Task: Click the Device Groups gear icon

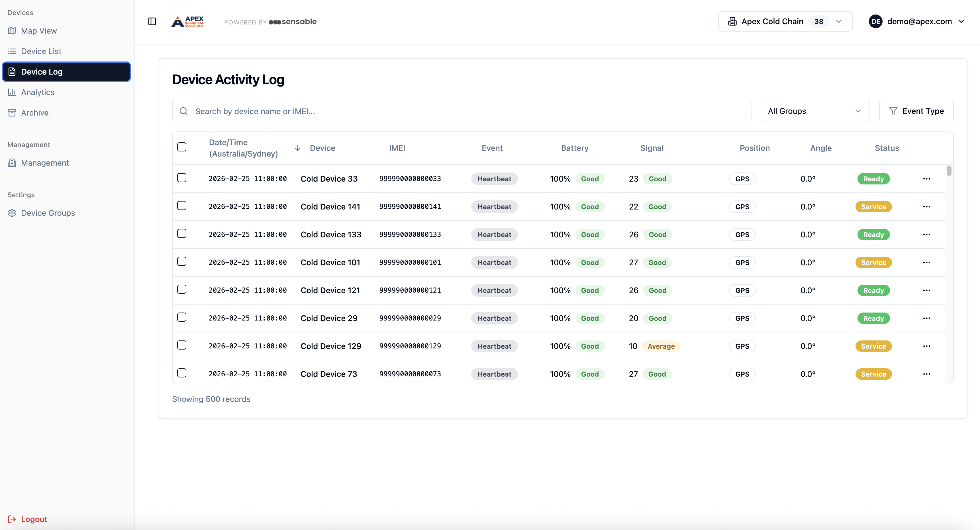Action: pos(12,213)
